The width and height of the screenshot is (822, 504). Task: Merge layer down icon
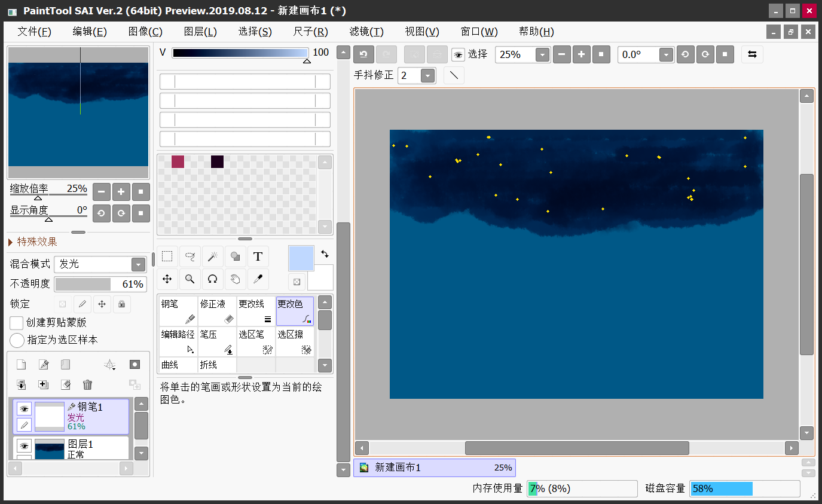[21, 384]
